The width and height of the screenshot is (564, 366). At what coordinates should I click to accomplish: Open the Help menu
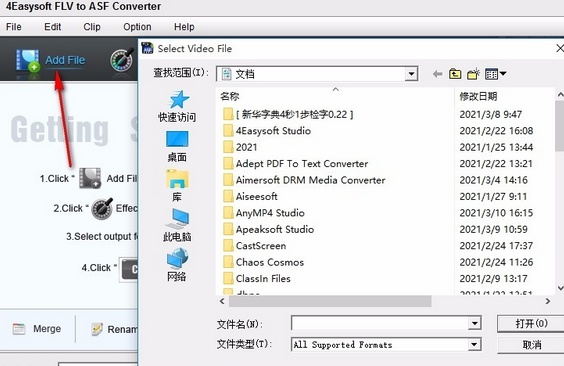click(184, 27)
